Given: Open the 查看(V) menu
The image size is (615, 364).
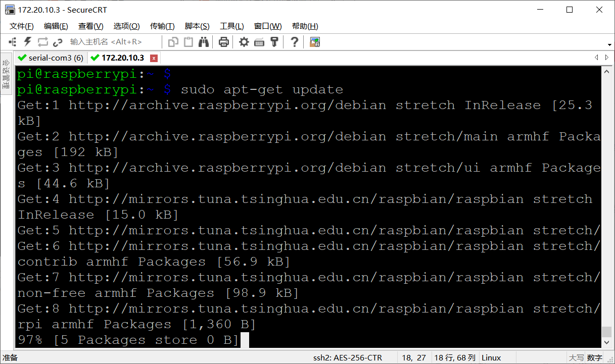Looking at the screenshot, I should 90,26.
